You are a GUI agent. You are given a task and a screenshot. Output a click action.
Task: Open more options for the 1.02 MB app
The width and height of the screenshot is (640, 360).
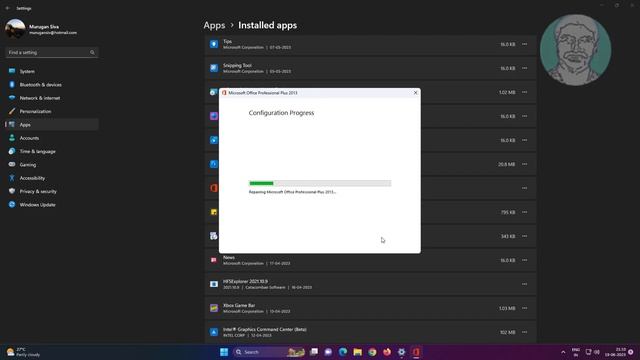(524, 92)
